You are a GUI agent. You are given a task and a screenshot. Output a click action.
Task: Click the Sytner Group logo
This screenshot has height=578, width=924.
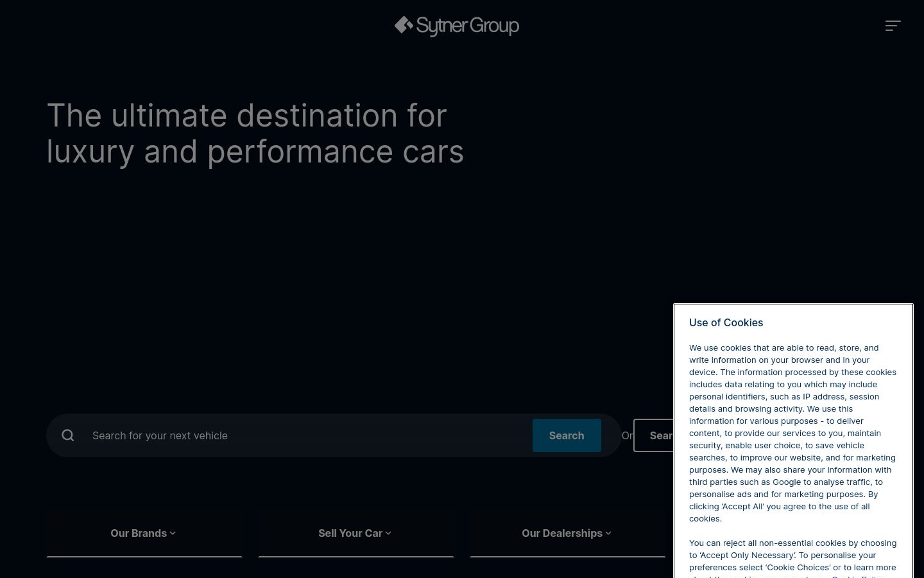point(457,26)
